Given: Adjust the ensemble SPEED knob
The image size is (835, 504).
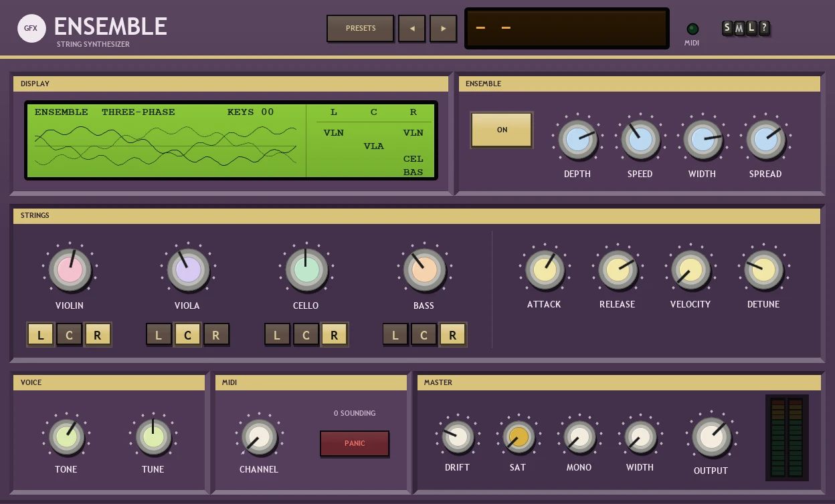Looking at the screenshot, I should [640, 140].
